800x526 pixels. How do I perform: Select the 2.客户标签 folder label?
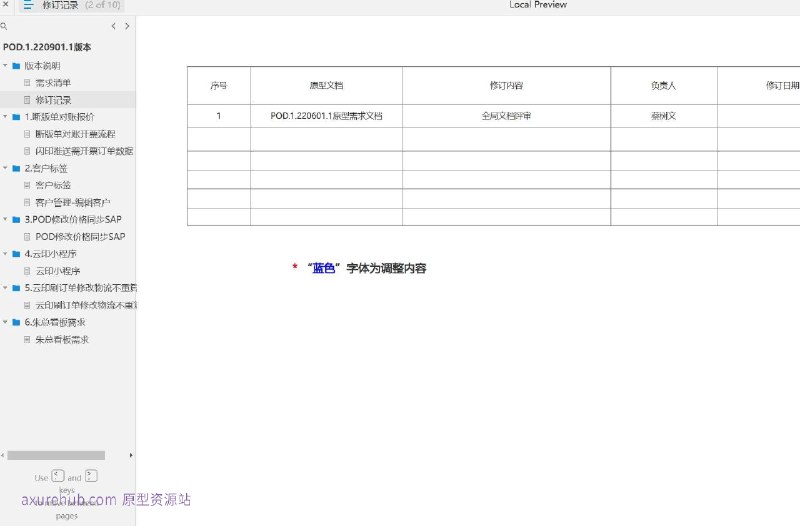coord(46,168)
